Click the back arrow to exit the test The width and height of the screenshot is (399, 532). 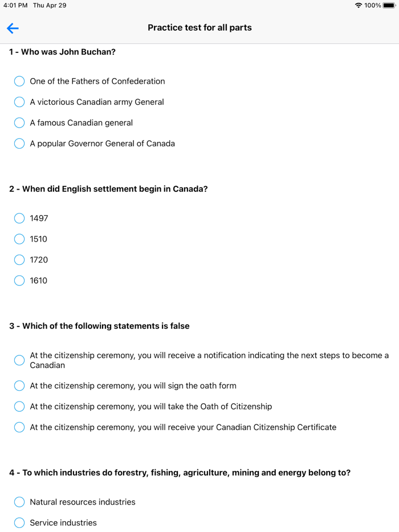coord(13,28)
